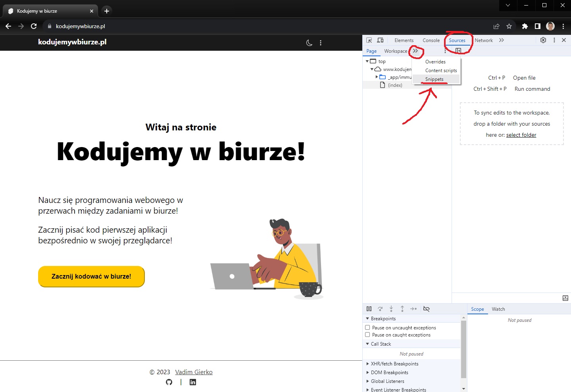Collapse the top tree node
Screen dimensions: 571x392
tap(367, 61)
